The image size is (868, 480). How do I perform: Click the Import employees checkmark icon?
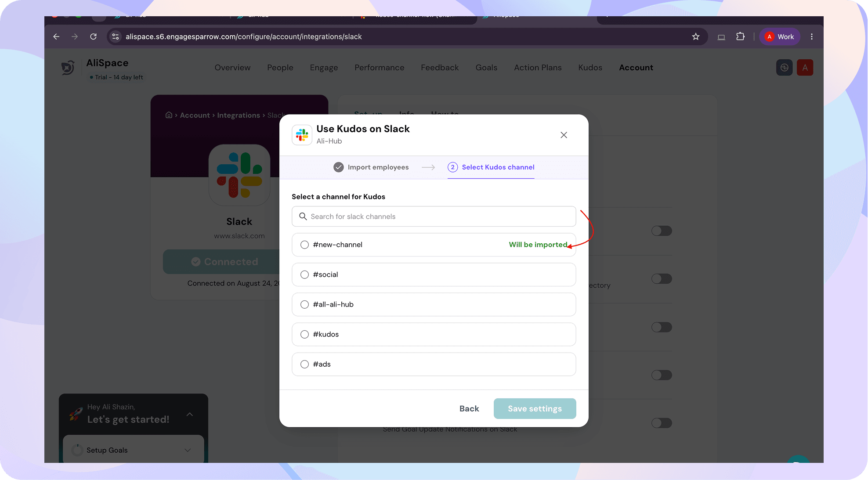tap(338, 167)
